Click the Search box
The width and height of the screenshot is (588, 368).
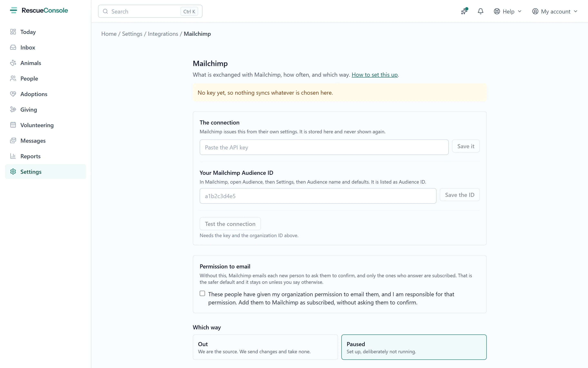[150, 11]
